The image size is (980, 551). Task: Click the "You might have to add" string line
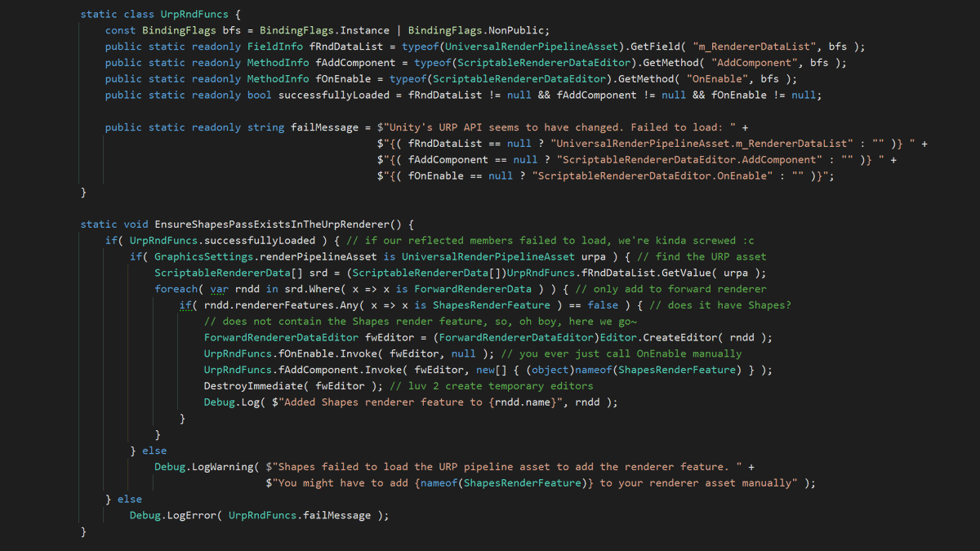[533, 483]
